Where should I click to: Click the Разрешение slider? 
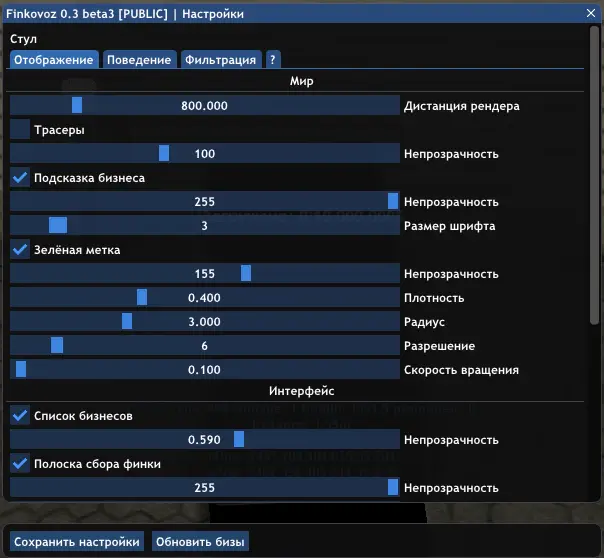coord(204,346)
